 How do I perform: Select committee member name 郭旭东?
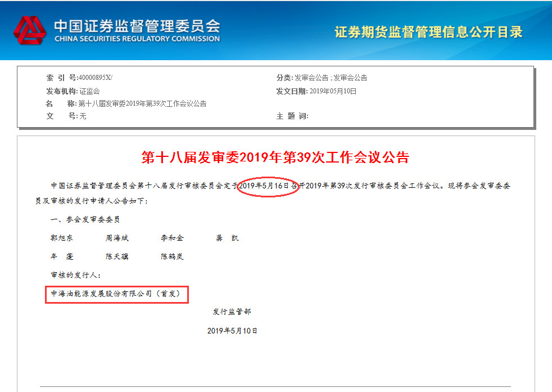[62, 238]
